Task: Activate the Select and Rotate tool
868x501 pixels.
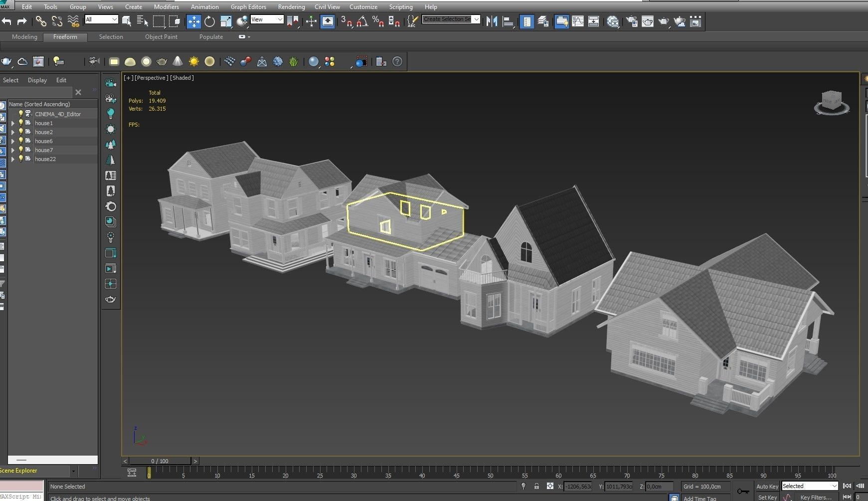Action: (x=210, y=21)
